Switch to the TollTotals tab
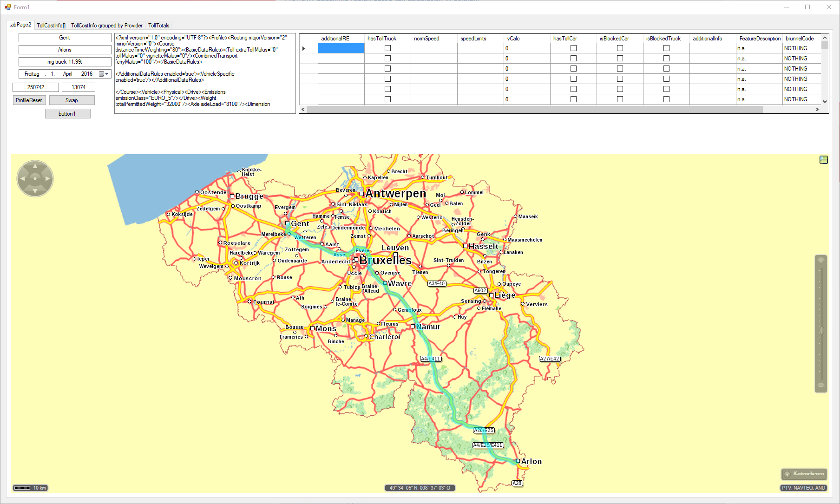This screenshot has width=840, height=504. point(158,26)
